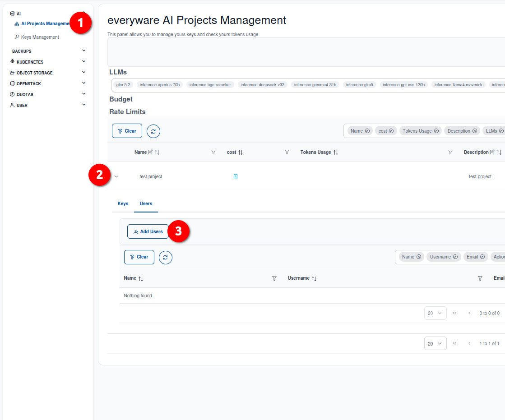Select the inference-gemma4-31b chip

tap(315, 85)
